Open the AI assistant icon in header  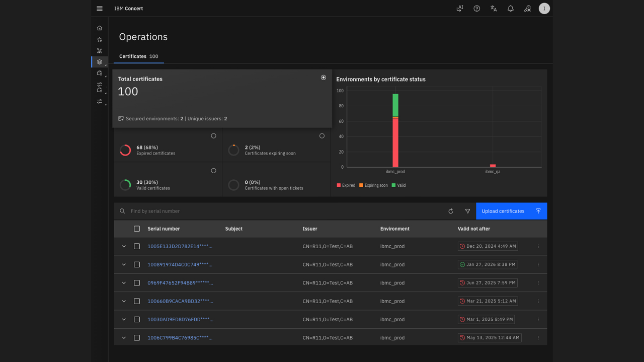tap(460, 9)
